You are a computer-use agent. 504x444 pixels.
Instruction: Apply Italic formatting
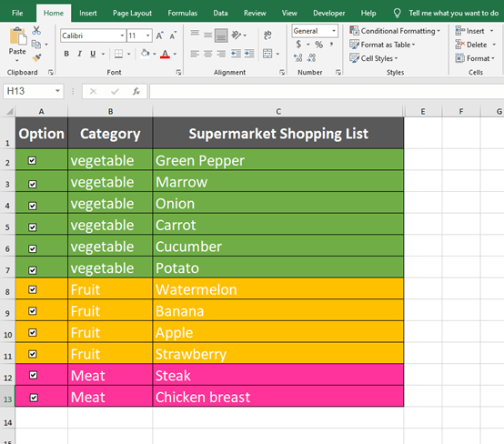coord(79,54)
